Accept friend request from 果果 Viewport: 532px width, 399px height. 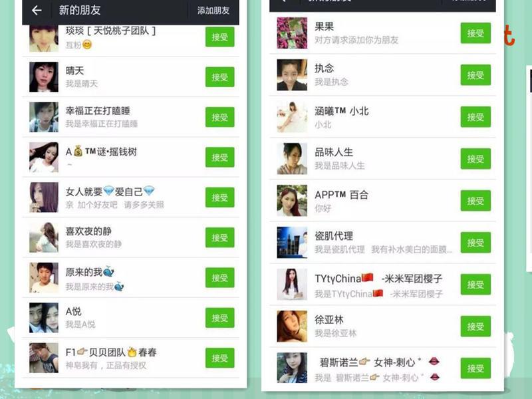[x=475, y=33]
